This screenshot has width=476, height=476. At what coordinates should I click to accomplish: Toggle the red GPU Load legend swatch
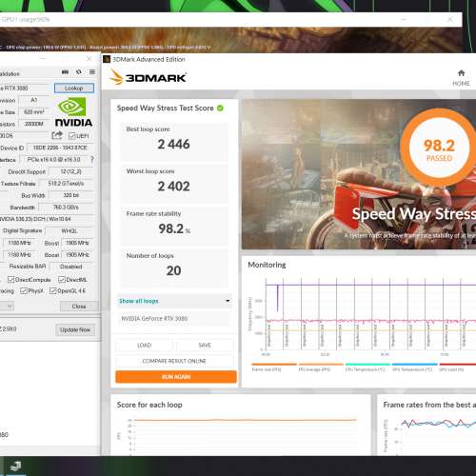(458, 365)
